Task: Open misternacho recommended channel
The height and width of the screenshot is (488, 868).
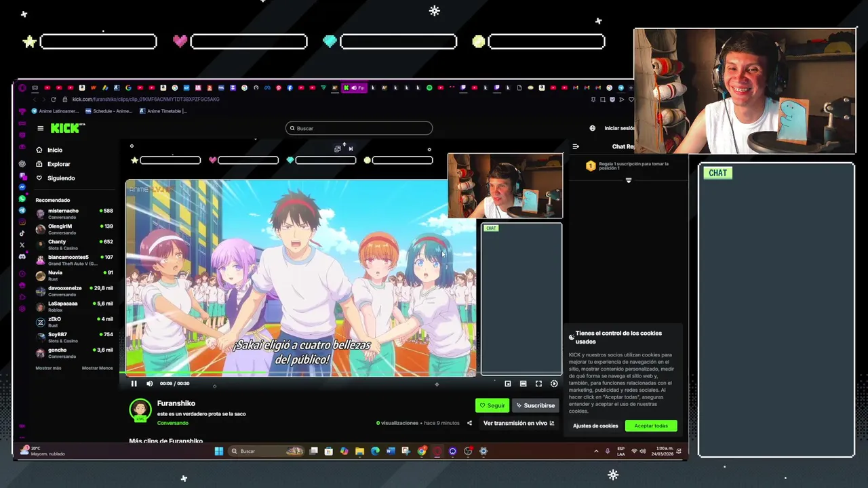Action: (x=75, y=213)
